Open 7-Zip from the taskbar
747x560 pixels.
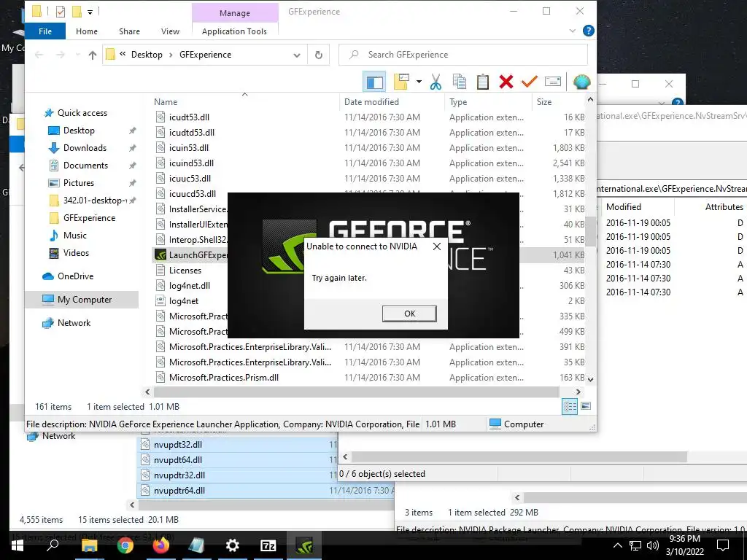pyautogui.click(x=268, y=545)
